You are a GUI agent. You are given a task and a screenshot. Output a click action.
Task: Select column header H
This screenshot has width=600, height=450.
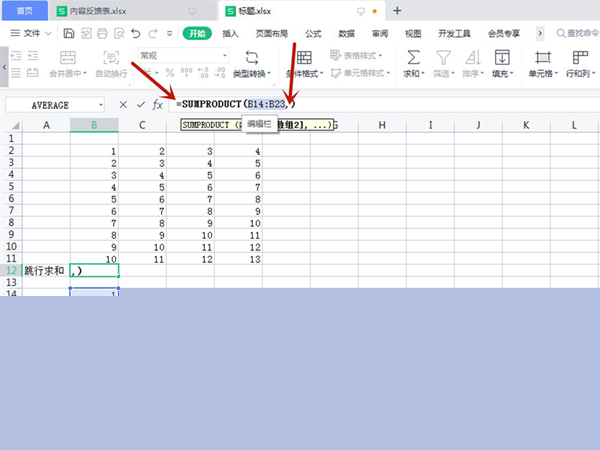coord(382,125)
